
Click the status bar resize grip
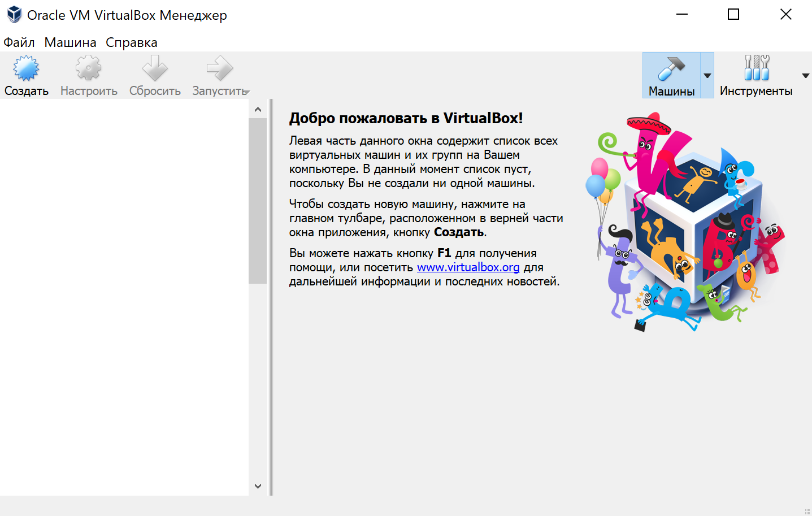coord(806,510)
